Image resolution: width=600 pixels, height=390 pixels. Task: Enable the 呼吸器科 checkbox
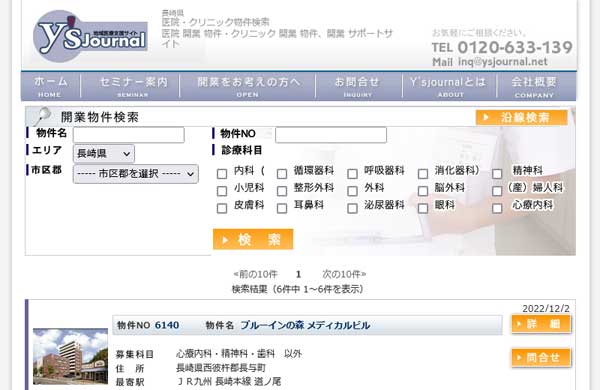pyautogui.click(x=352, y=174)
